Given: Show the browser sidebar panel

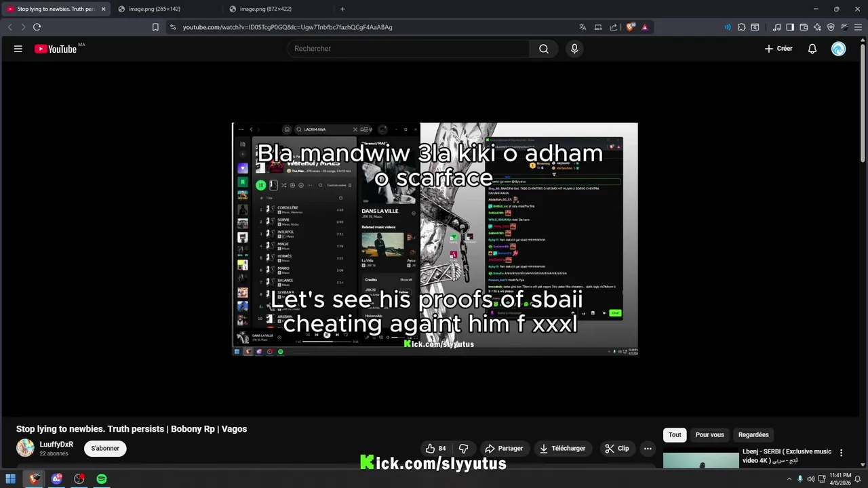Looking at the screenshot, I should point(790,27).
